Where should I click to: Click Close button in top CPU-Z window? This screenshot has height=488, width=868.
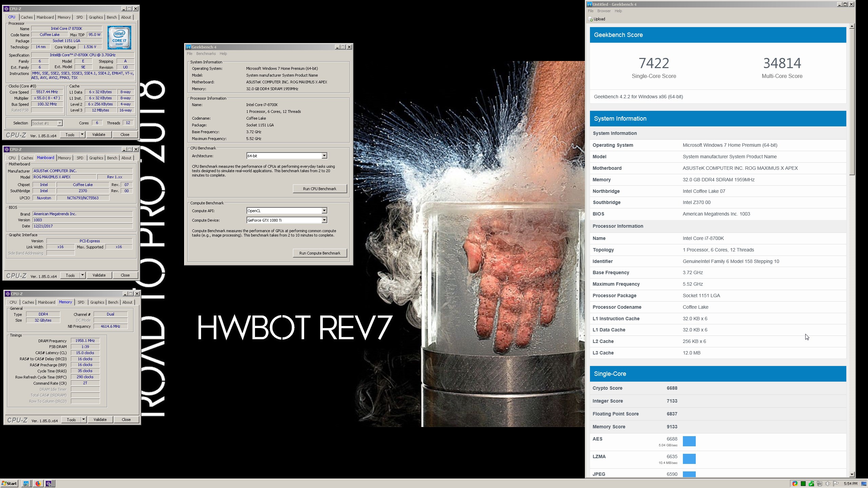click(125, 135)
